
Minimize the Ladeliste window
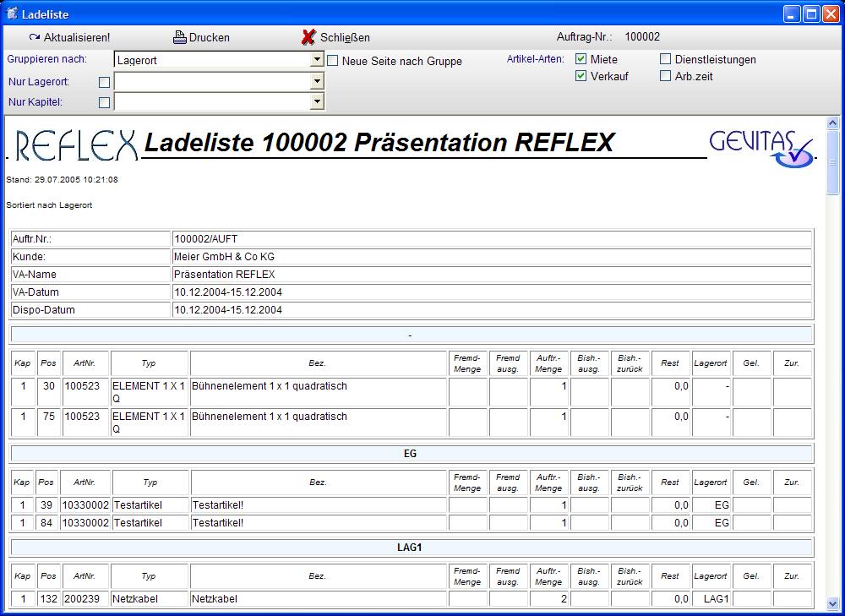point(792,14)
